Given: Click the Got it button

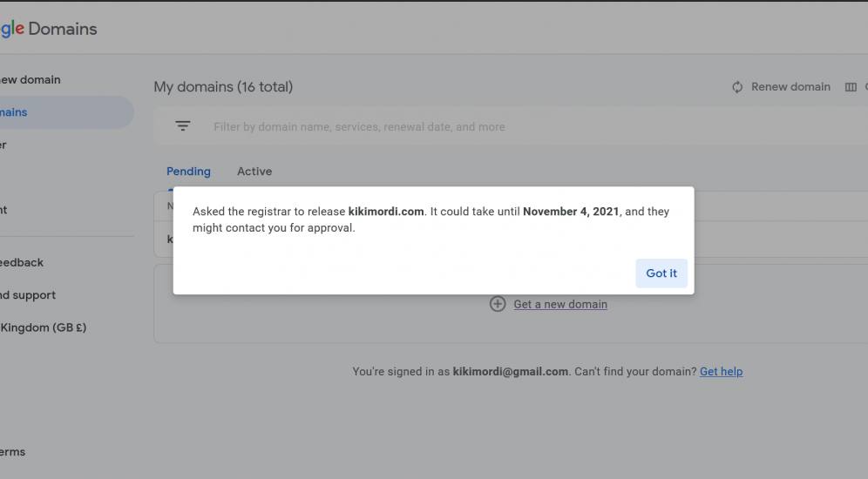Looking at the screenshot, I should (661, 273).
